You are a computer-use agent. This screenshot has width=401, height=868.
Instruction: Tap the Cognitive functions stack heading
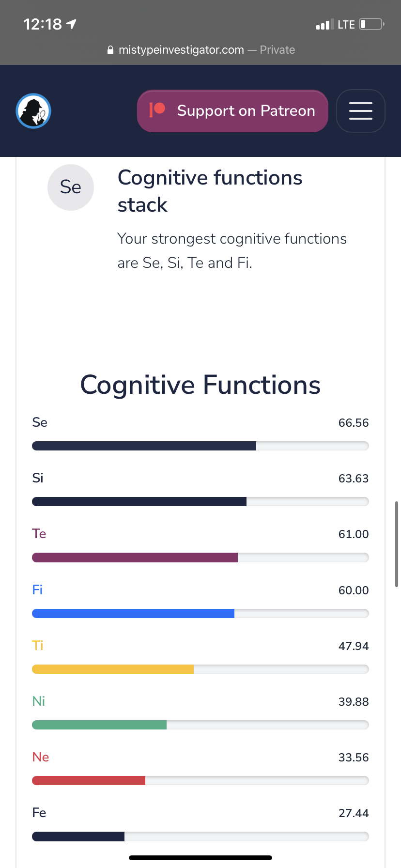pyautogui.click(x=210, y=191)
